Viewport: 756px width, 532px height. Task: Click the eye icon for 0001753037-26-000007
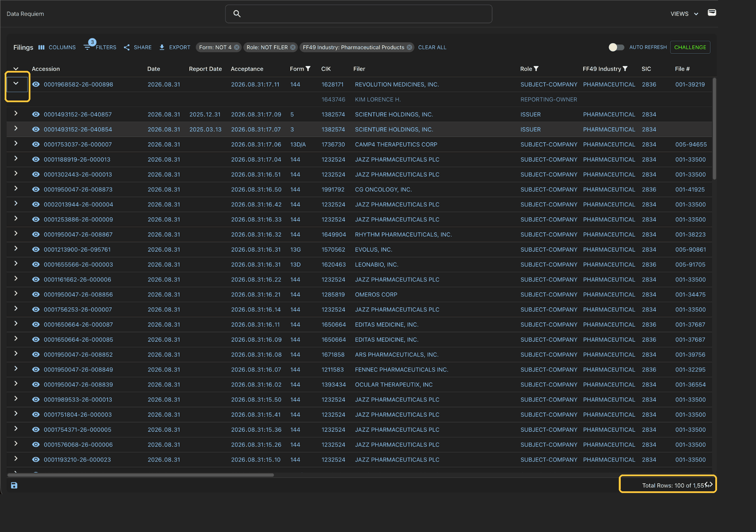(x=36, y=144)
